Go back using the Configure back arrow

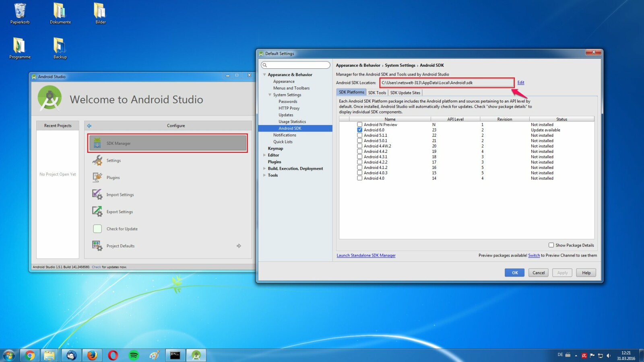89,125
